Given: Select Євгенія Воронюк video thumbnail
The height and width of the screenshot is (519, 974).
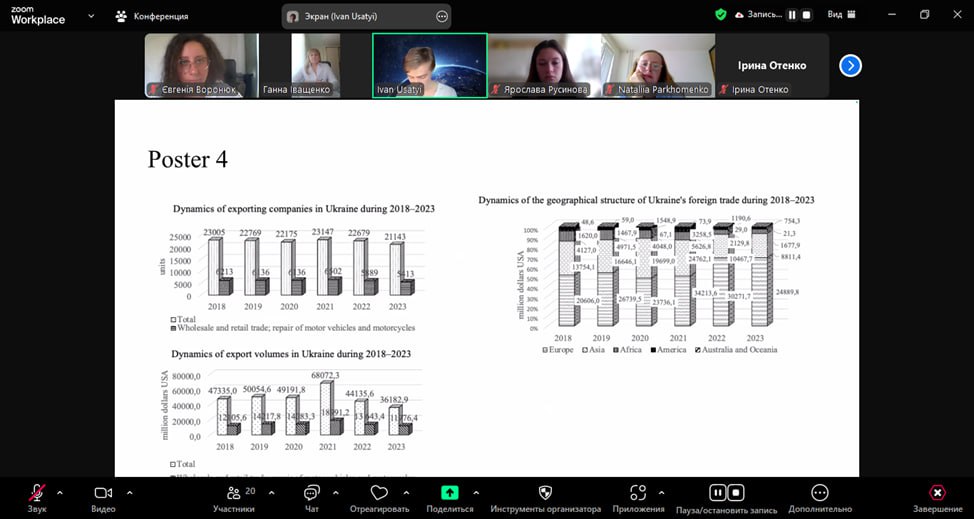Looking at the screenshot, I should [201, 65].
